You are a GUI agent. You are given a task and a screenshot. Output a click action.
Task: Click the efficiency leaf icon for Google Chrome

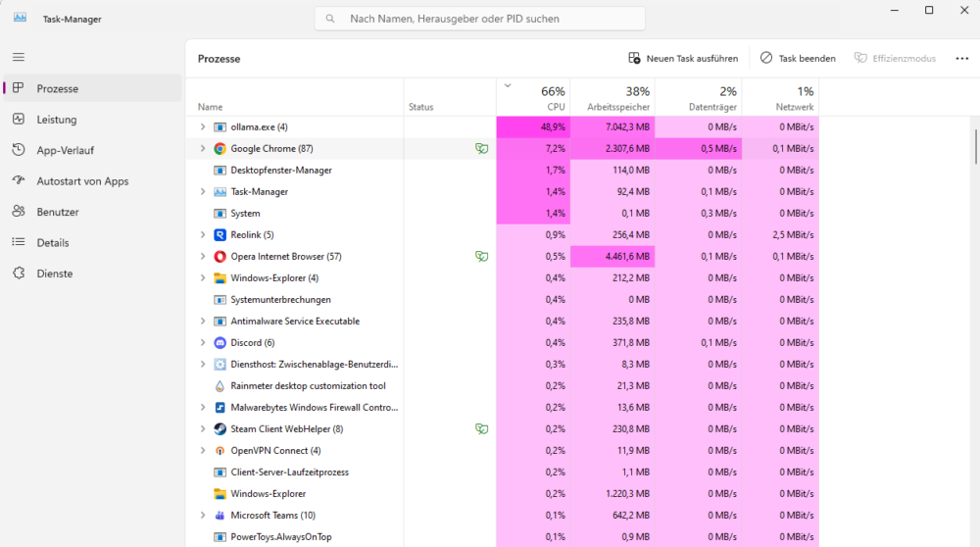point(481,149)
